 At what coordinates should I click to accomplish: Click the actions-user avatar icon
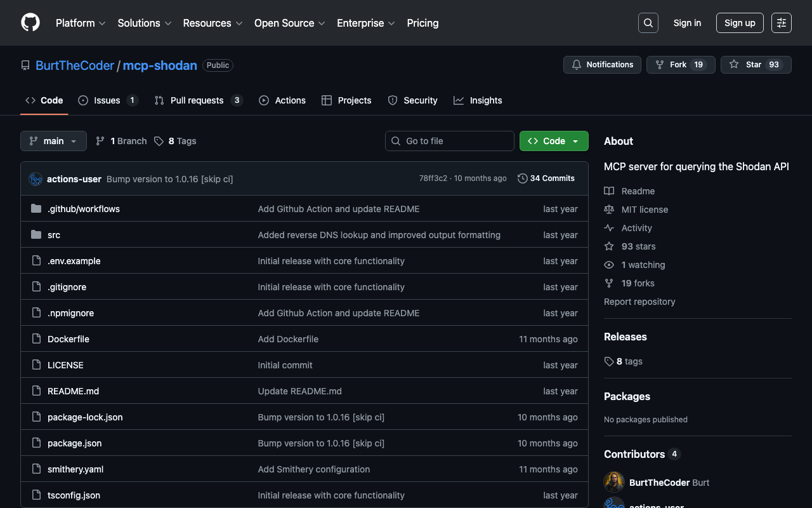click(x=36, y=179)
